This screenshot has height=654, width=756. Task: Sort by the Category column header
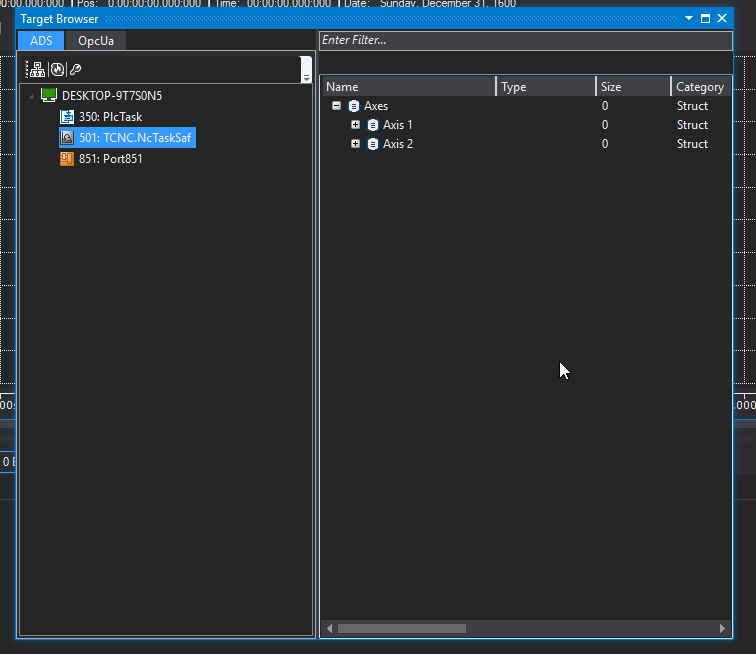[x=701, y=87]
